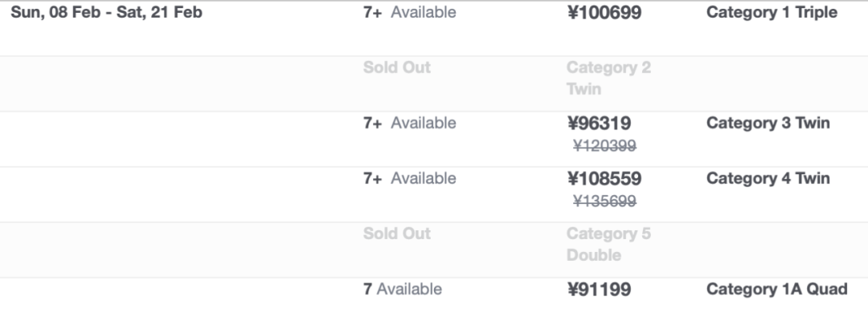Select the Sun, 08 Feb - Sat, 21 Feb date range
This screenshot has width=868, height=313.
click(106, 12)
